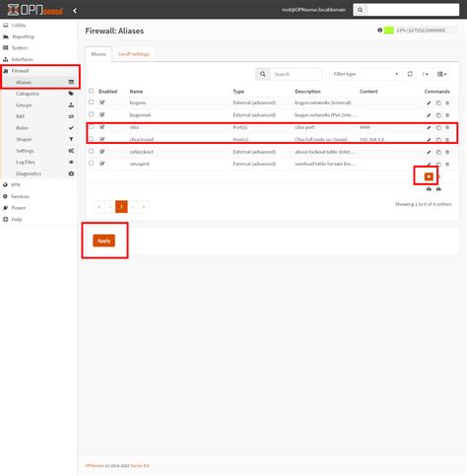
Task: Sort table by Type column
Action: tap(238, 92)
